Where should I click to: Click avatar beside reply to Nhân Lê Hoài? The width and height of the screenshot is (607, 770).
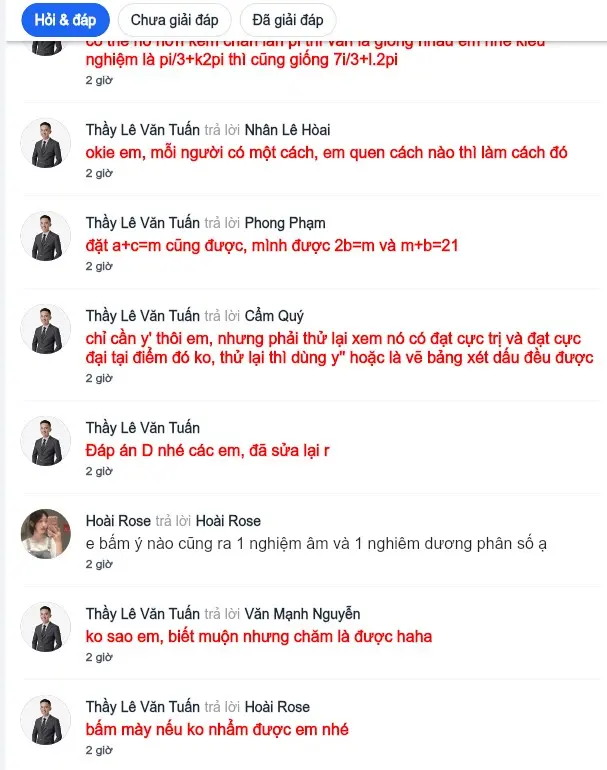[x=46, y=143]
